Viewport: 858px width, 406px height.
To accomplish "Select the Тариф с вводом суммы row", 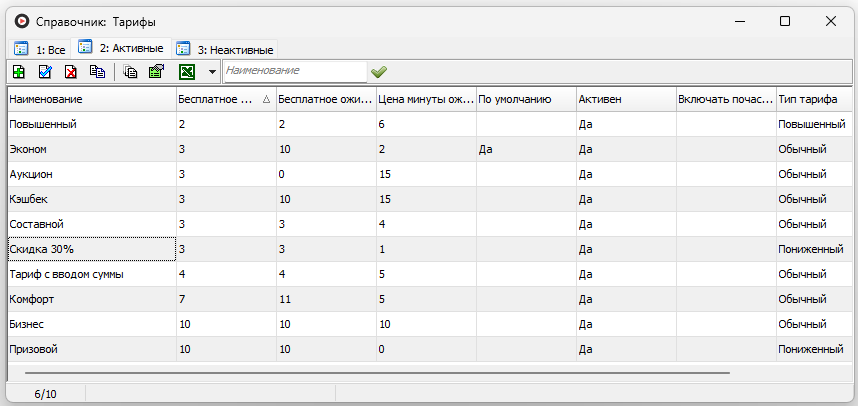I will (430, 274).
